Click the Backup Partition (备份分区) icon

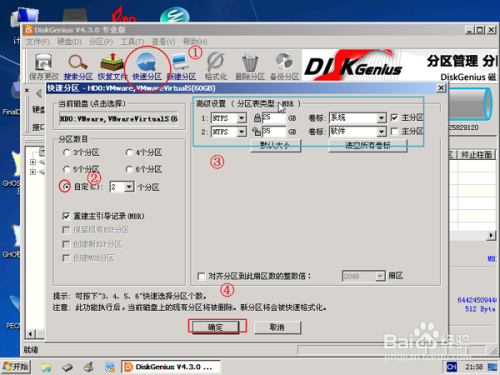(284, 67)
